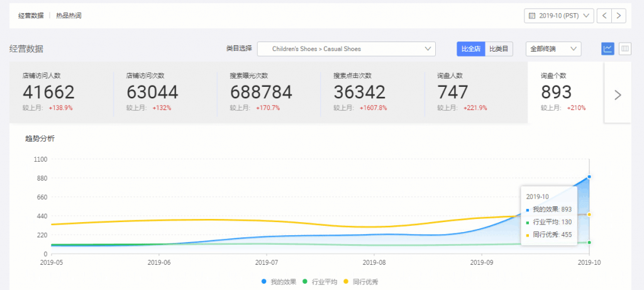Select the 店铺访问人数 metric card
This screenshot has height=290, width=644.
point(62,92)
